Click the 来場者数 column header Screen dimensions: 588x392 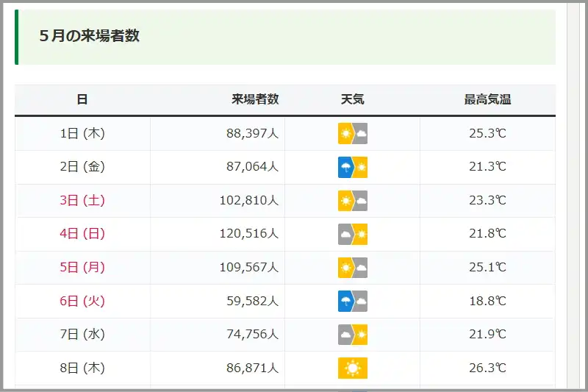pyautogui.click(x=255, y=99)
